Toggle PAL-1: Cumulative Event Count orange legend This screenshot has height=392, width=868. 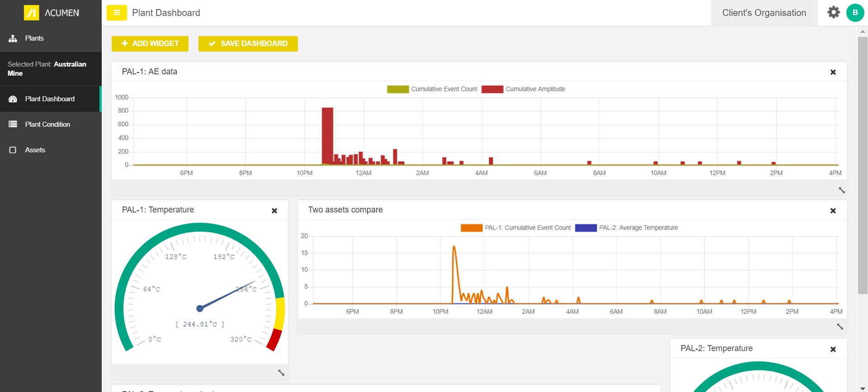[x=472, y=228]
